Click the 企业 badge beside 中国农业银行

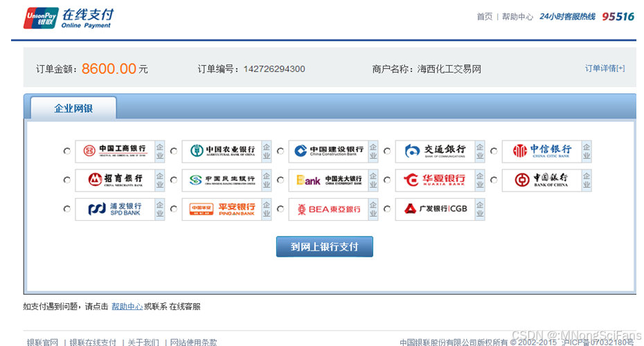point(267,151)
